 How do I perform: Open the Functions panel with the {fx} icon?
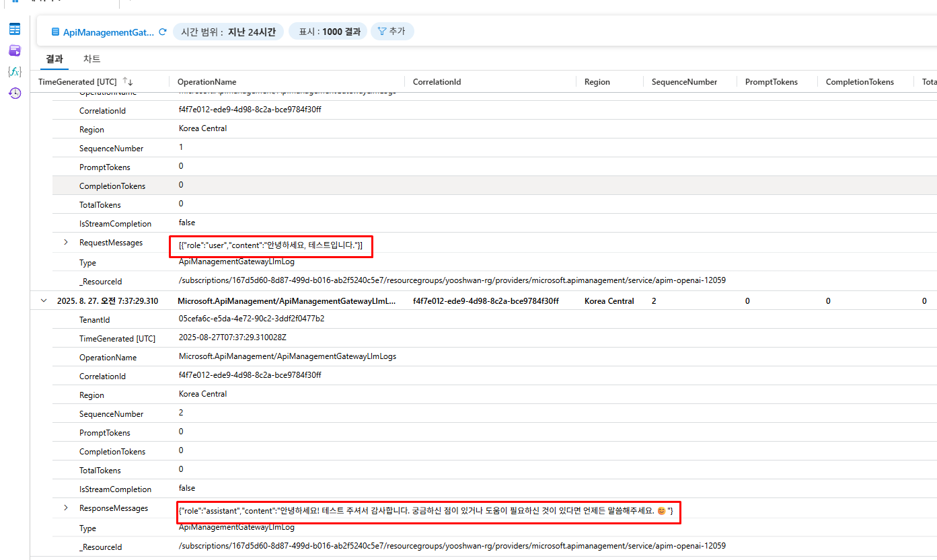tap(15, 72)
